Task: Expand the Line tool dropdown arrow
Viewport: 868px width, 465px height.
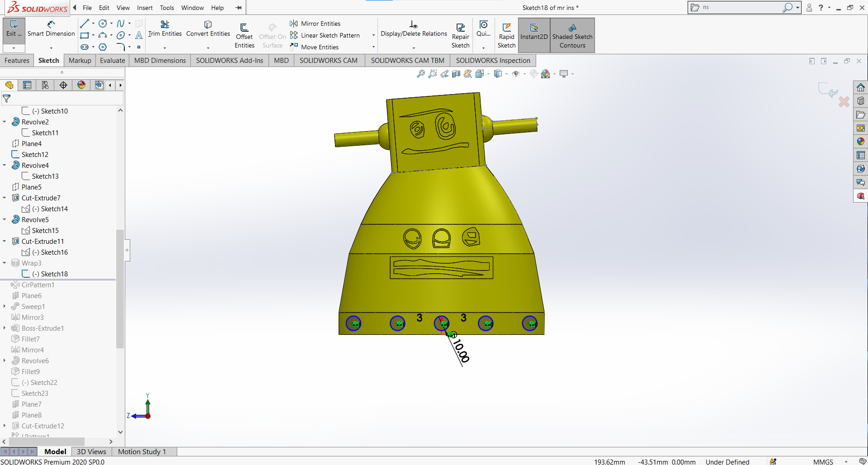Action: [93, 24]
